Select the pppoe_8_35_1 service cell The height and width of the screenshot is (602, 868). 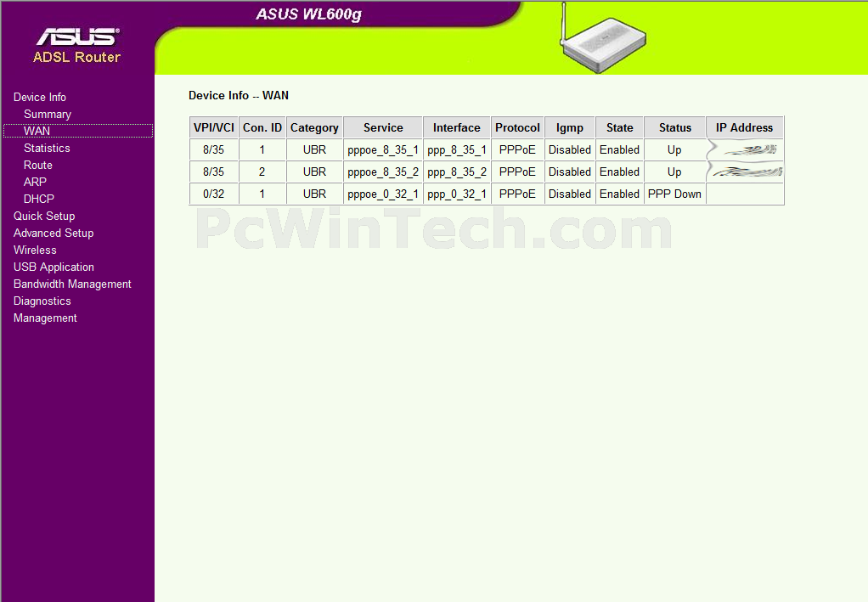click(x=383, y=150)
